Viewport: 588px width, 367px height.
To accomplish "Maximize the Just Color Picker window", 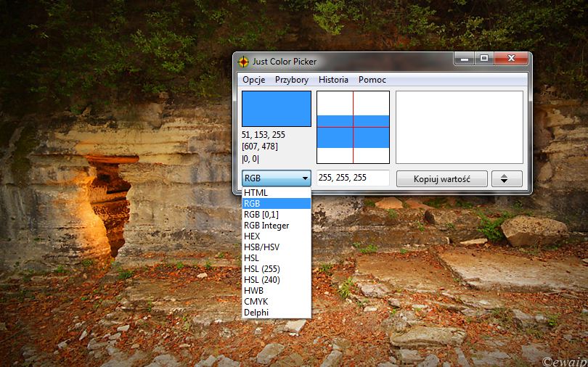I will coord(484,59).
